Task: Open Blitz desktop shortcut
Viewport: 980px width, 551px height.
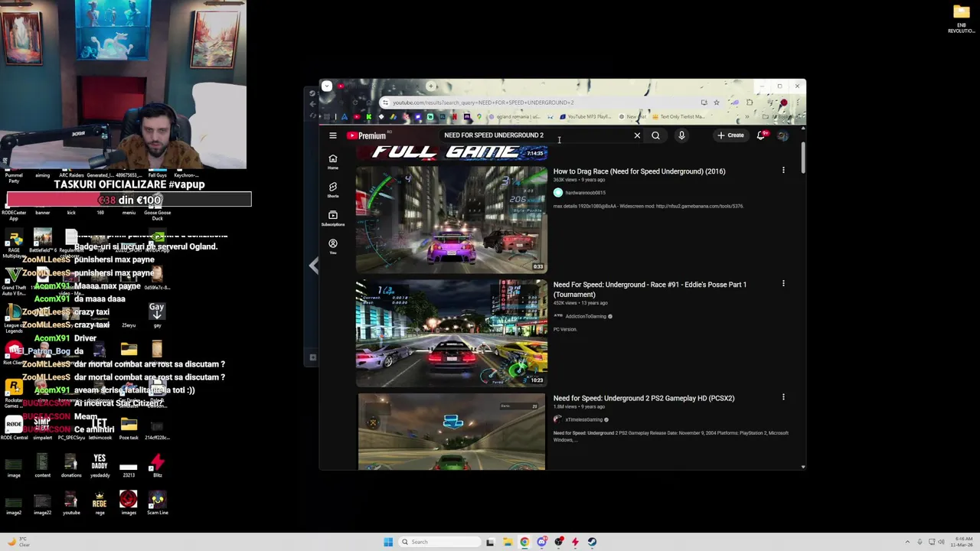Action: (x=157, y=465)
